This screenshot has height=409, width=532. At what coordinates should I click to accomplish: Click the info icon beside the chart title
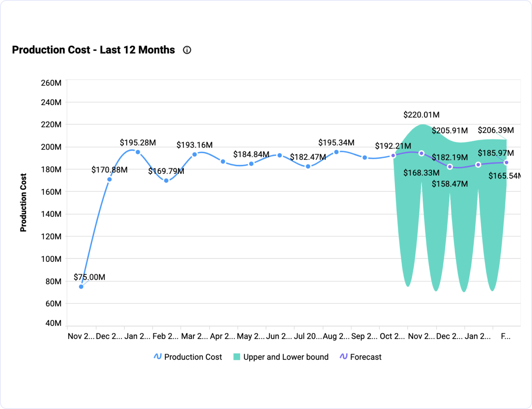coord(187,50)
